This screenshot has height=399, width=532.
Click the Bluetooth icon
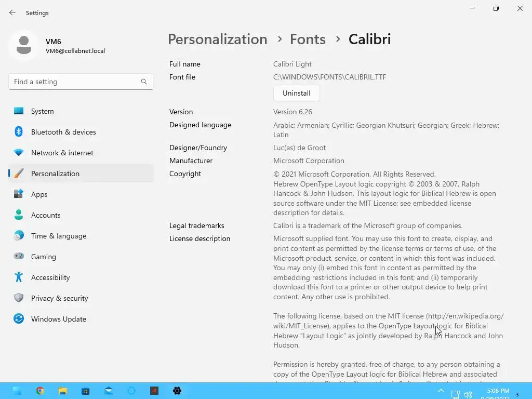(x=19, y=131)
